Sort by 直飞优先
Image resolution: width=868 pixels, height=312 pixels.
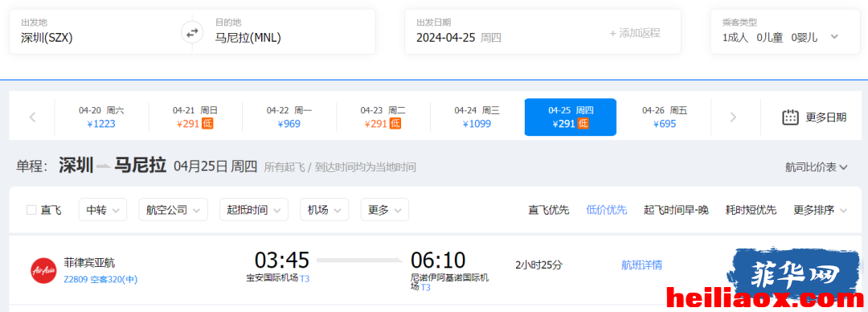tap(549, 210)
